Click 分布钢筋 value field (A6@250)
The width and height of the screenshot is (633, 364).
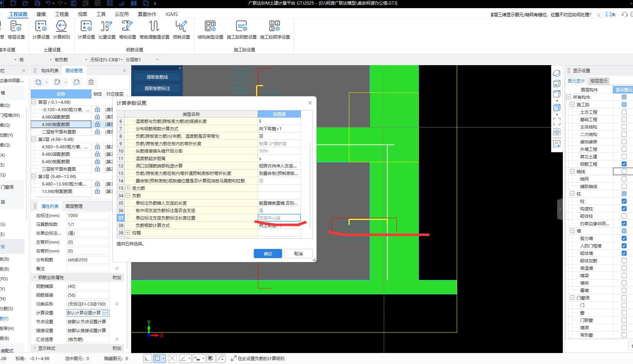point(88,260)
